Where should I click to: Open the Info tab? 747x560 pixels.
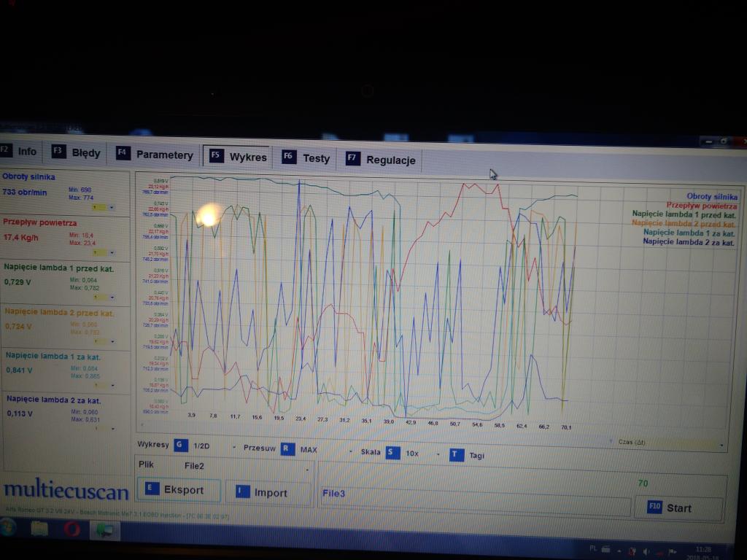20,152
